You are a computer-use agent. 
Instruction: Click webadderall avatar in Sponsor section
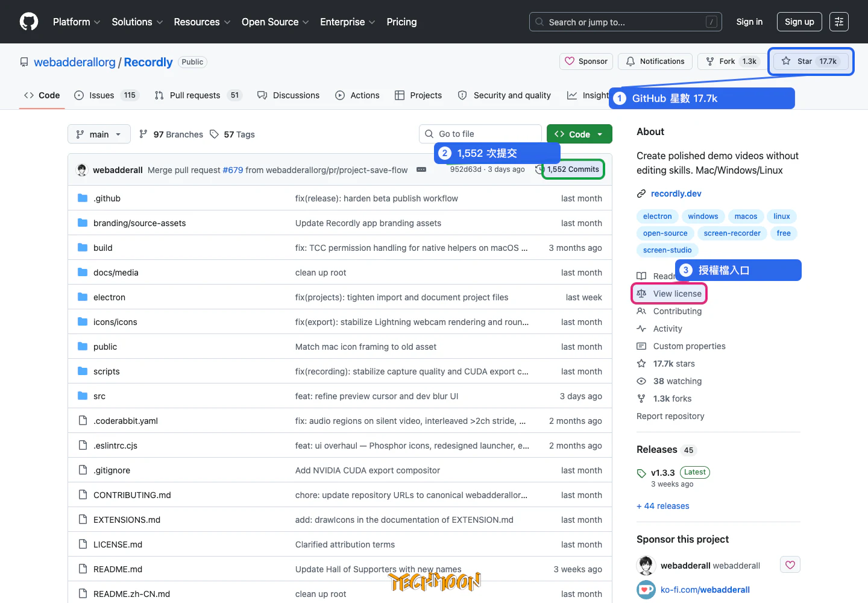646,565
